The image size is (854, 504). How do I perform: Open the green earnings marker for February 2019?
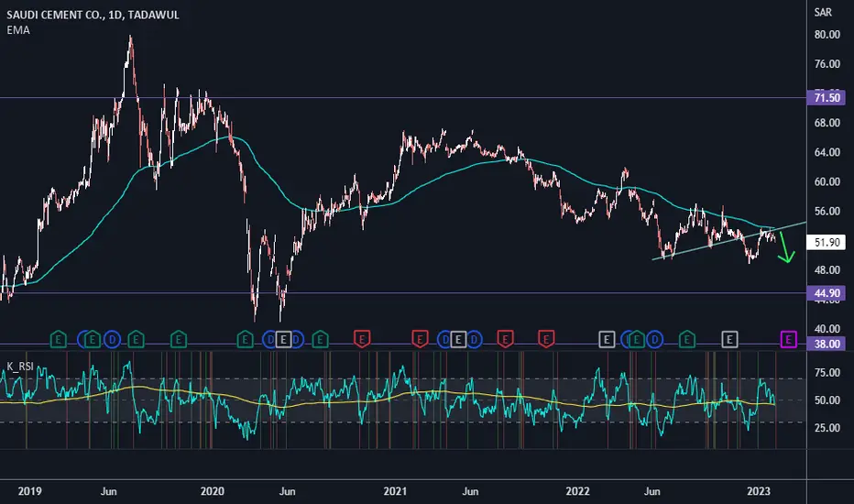tap(59, 339)
